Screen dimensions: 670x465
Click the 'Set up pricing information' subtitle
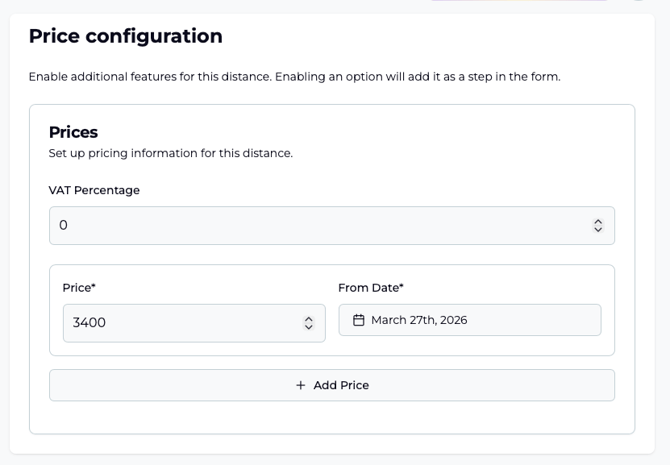tap(170, 153)
